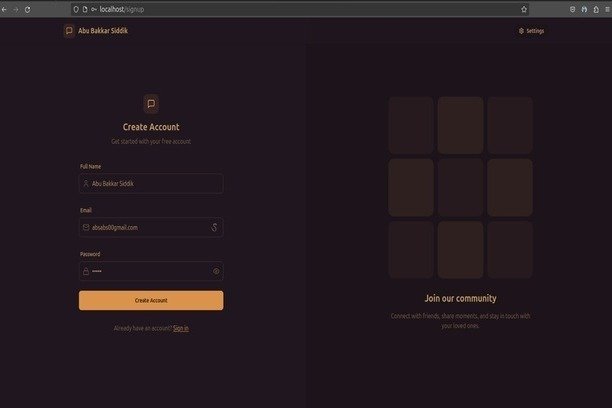The height and width of the screenshot is (408, 612).
Task: Bookmark the page with star icon
Action: (x=524, y=9)
